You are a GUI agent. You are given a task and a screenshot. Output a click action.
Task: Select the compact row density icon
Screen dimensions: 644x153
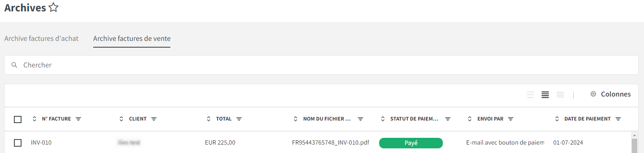560,95
